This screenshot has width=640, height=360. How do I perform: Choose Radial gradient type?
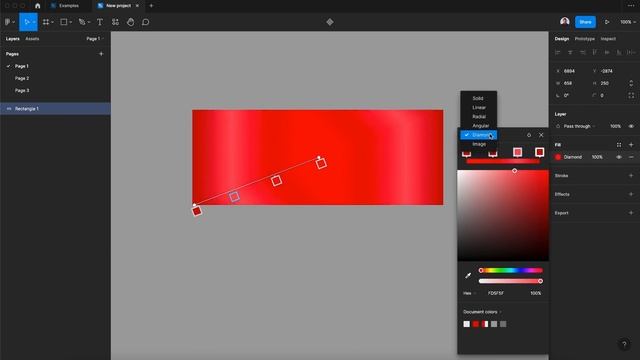coord(478,117)
